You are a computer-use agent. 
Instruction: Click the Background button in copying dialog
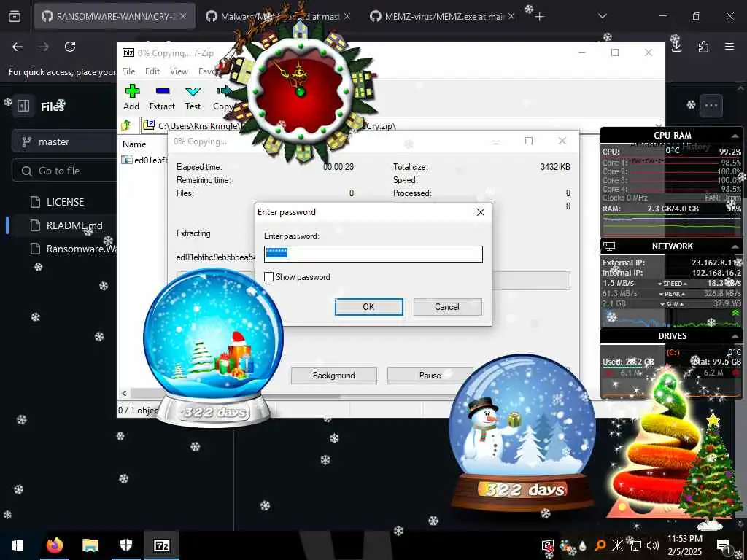(x=333, y=376)
